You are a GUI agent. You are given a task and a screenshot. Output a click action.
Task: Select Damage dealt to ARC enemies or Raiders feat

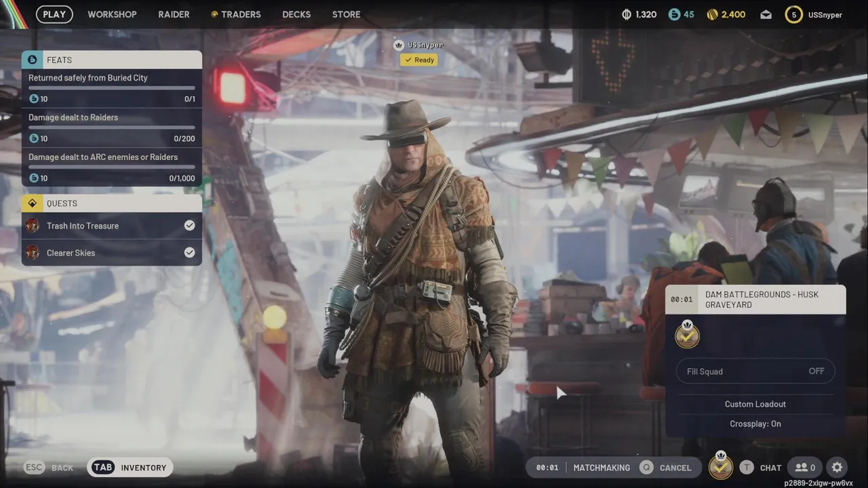click(x=112, y=167)
